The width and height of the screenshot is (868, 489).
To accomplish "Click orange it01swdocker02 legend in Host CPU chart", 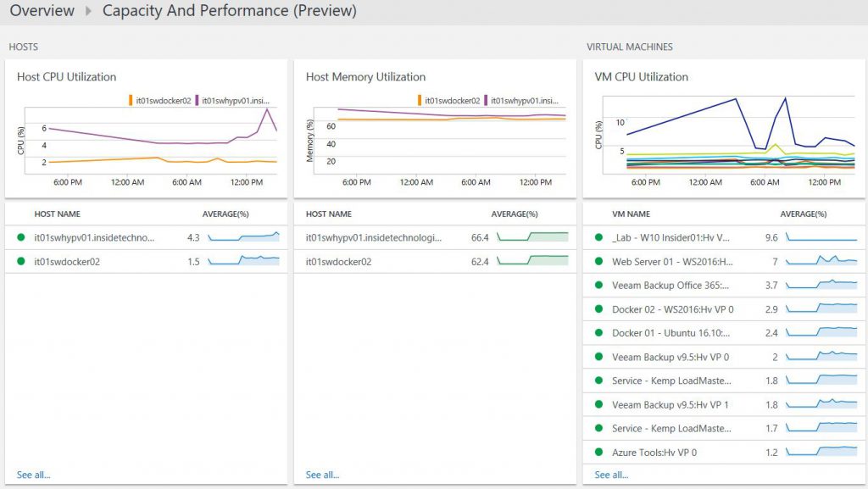I will (160, 101).
